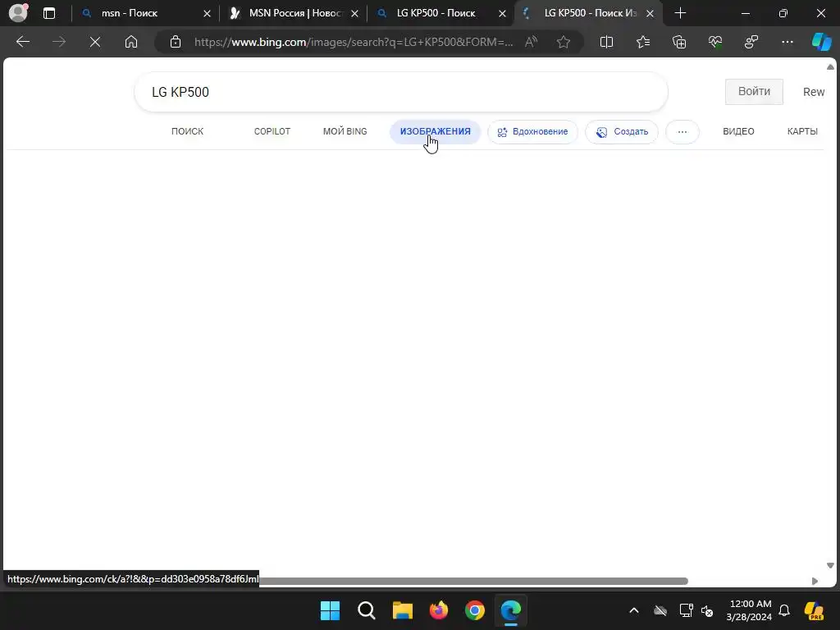840x630 pixels.
Task: Go back to the previous page
Action: tap(23, 42)
